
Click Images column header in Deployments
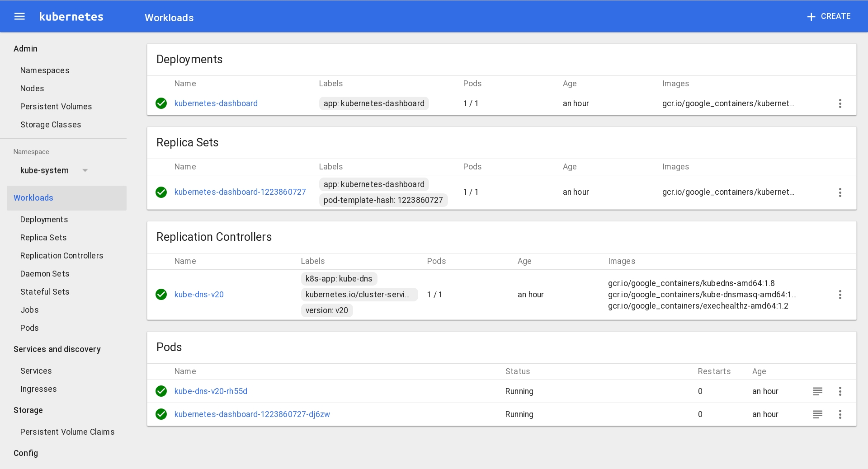(675, 84)
